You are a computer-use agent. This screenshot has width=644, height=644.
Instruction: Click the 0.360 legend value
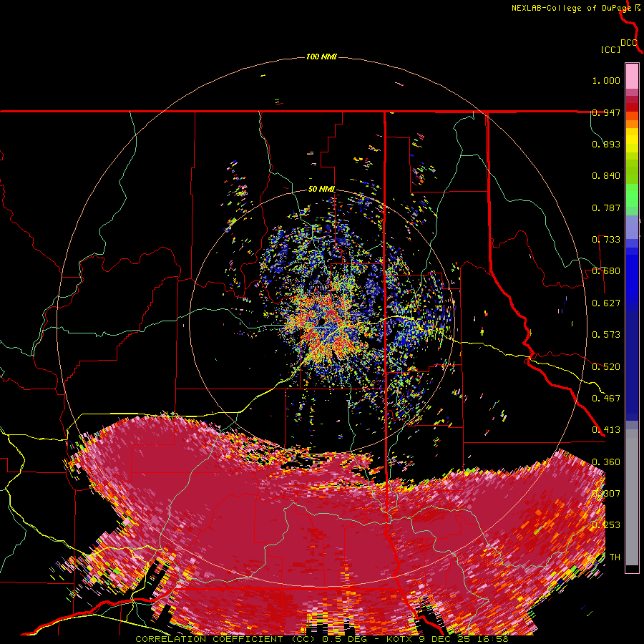(606, 462)
